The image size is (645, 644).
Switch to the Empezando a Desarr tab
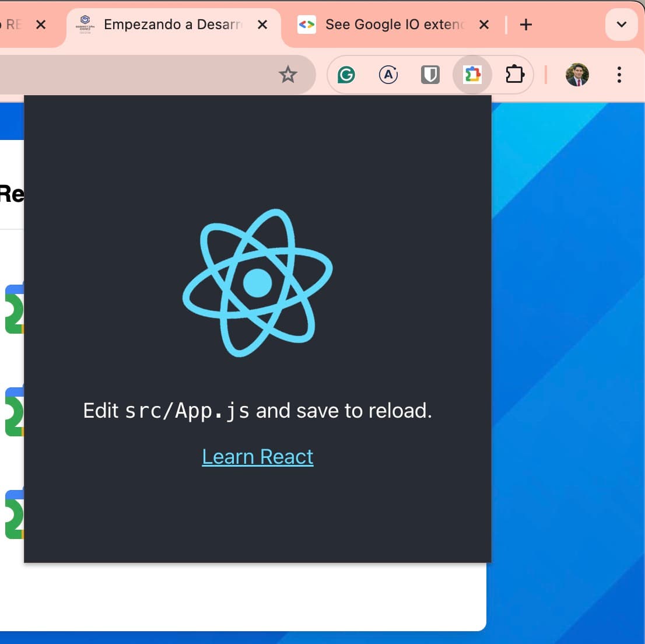coord(172,24)
